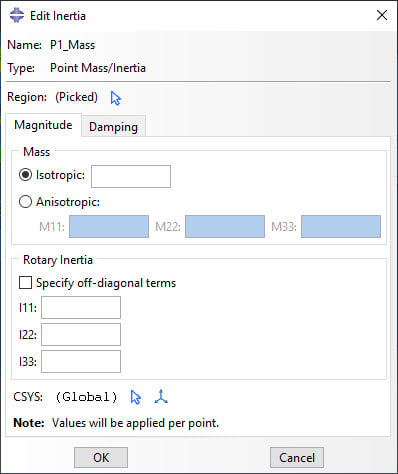
Task: Switch to the Damping tab
Action: [113, 127]
